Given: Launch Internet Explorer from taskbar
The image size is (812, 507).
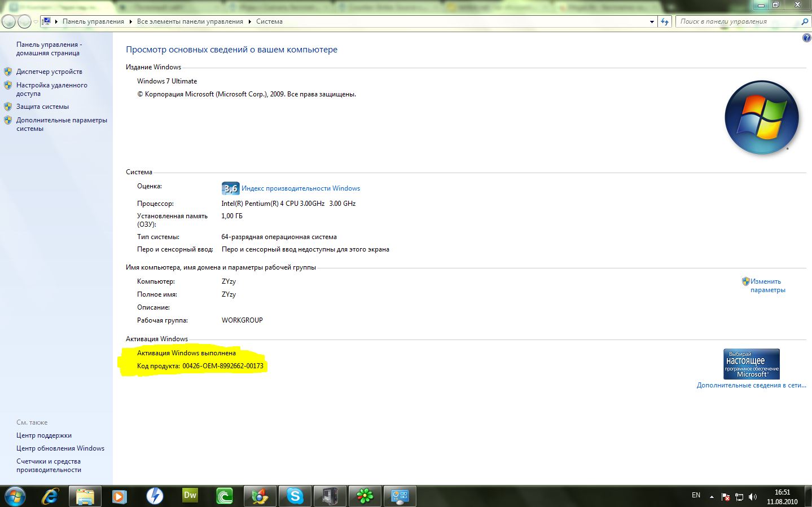Looking at the screenshot, I should [x=50, y=496].
